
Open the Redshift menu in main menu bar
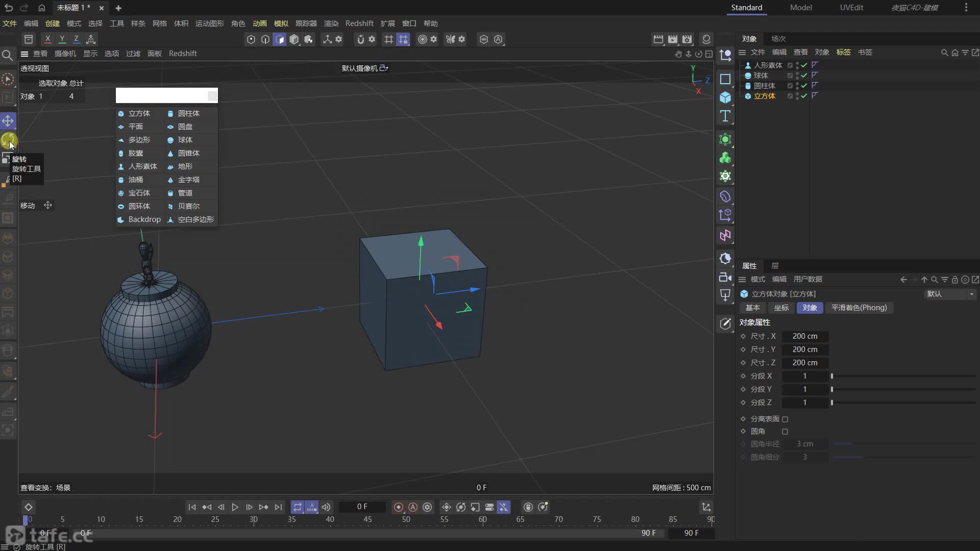(x=359, y=23)
